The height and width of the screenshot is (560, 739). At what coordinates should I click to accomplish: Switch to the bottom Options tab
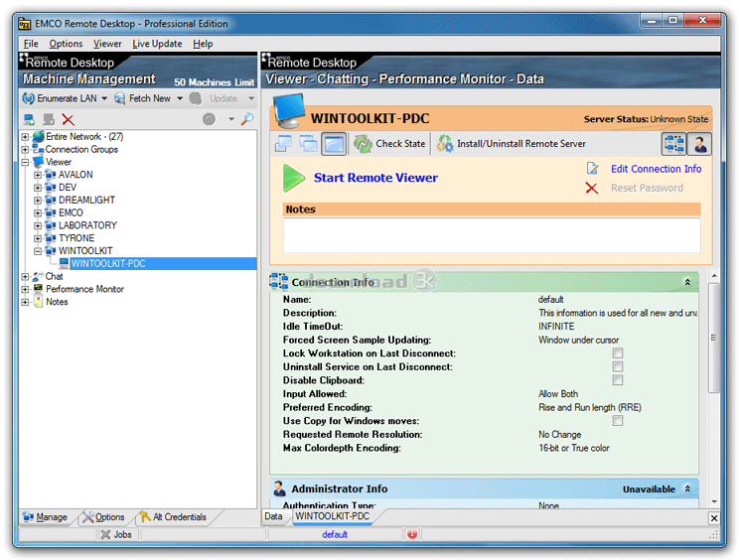103,517
